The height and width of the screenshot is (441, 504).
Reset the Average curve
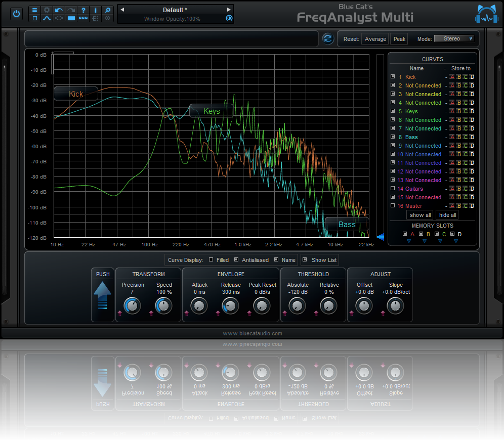tap(375, 39)
